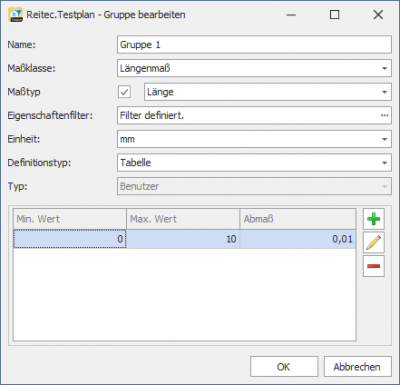Select the Abmaß cell showing 0,01
The image size is (400, 385).
coord(298,239)
